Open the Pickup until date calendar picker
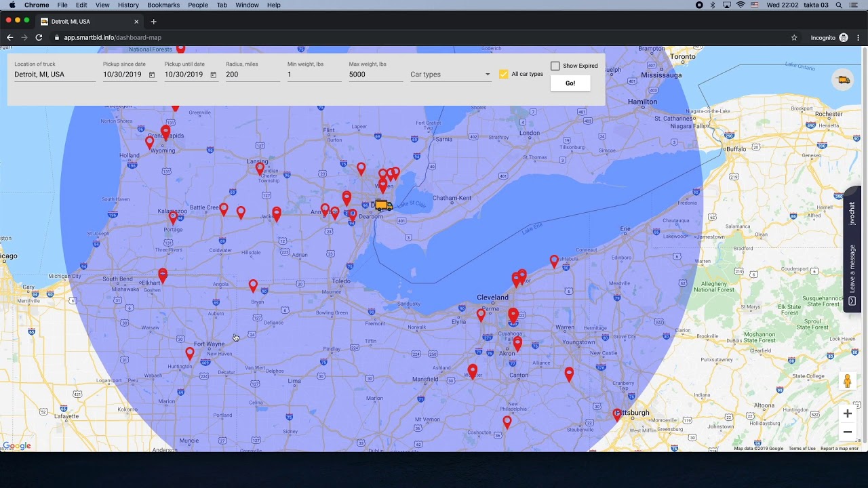The height and width of the screenshot is (488, 868). pyautogui.click(x=213, y=75)
